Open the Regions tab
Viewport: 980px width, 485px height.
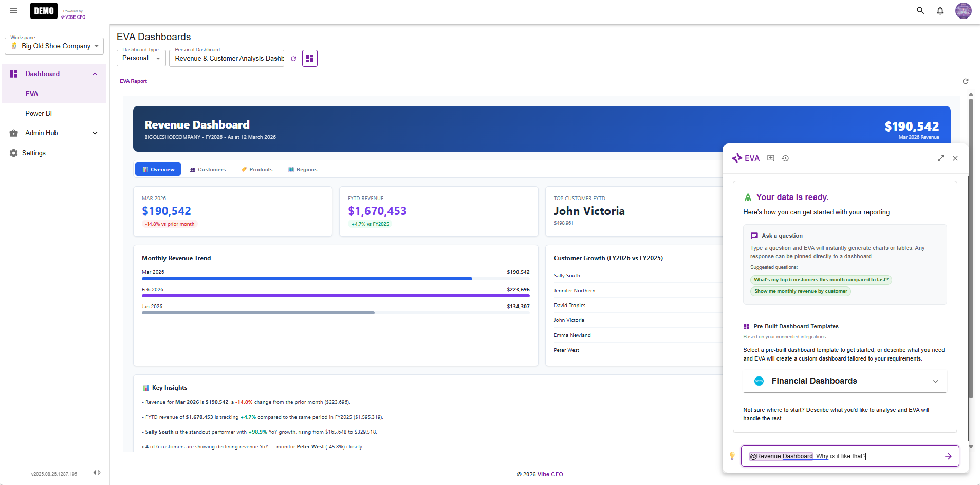coord(303,169)
